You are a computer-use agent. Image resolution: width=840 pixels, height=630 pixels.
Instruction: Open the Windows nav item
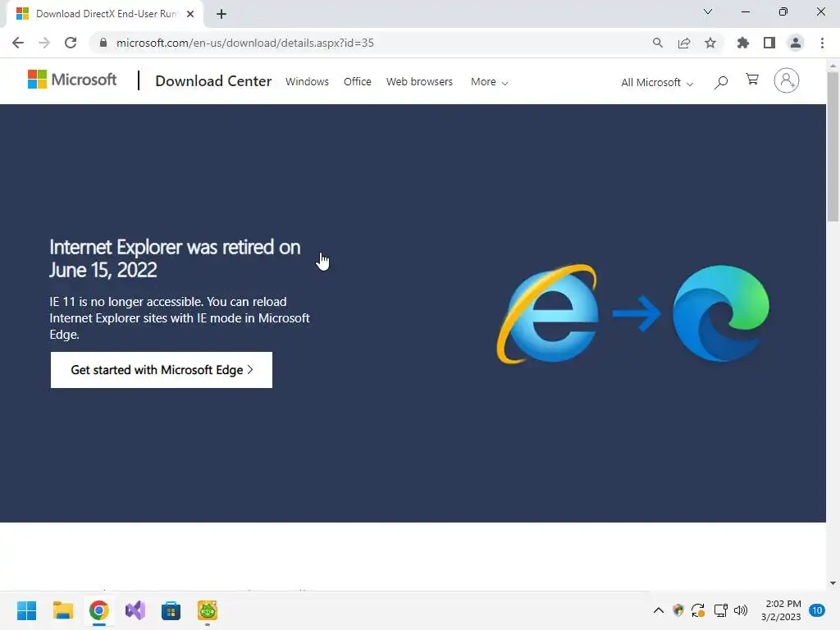307,81
